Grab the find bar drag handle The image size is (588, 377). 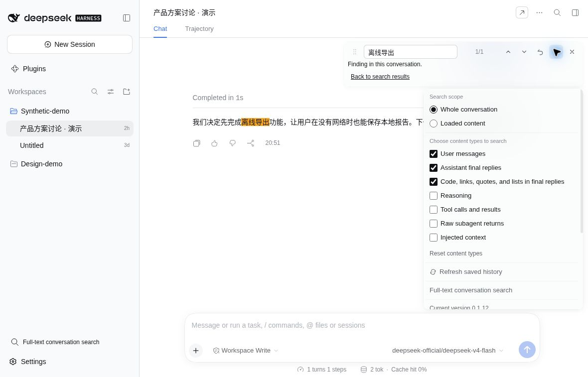pyautogui.click(x=354, y=52)
